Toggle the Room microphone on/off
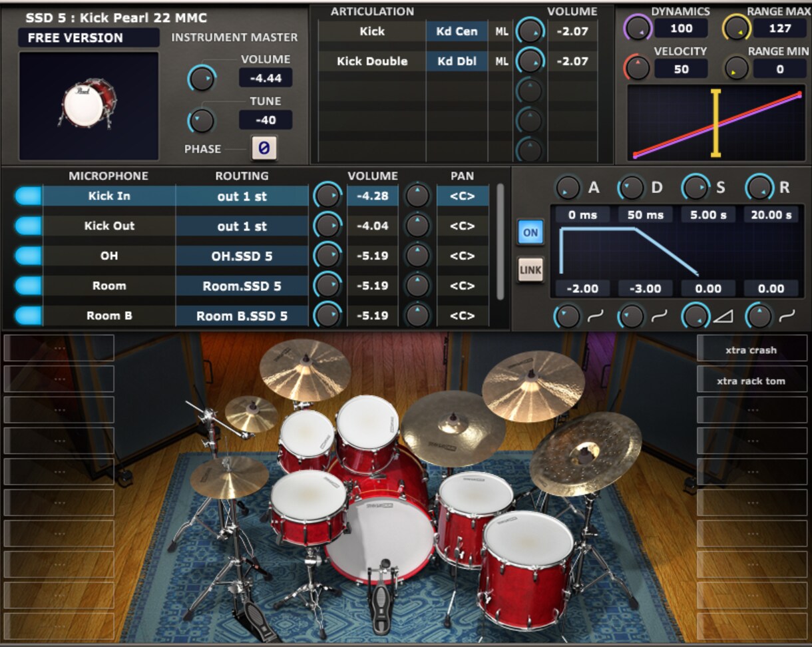Image resolution: width=812 pixels, height=647 pixels. pos(28,286)
